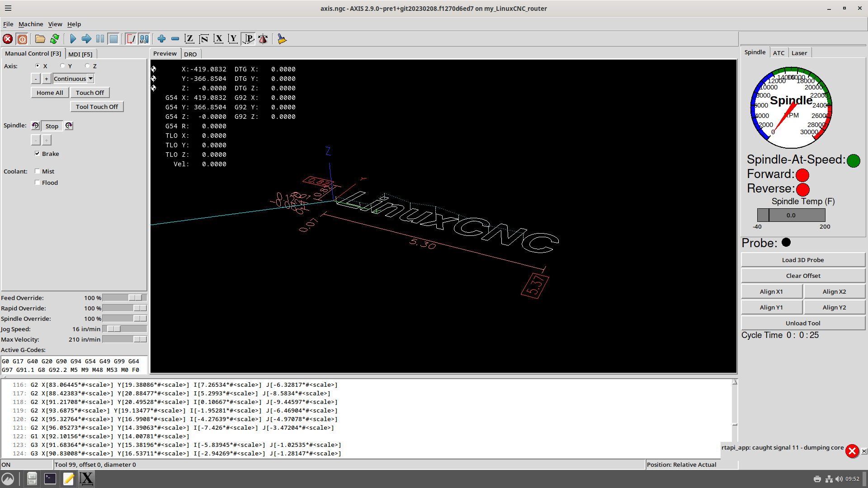The image size is (868, 488).
Task: Select perspective P view
Action: tap(248, 39)
